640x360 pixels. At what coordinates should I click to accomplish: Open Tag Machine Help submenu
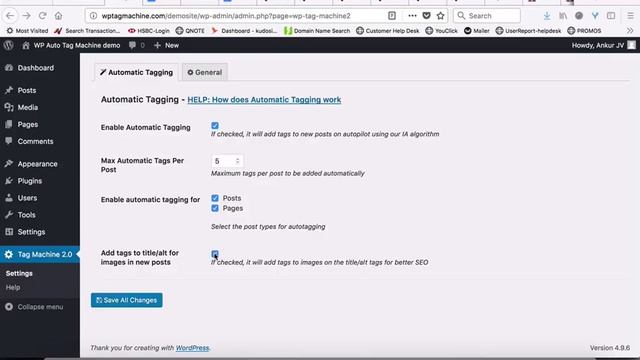(x=13, y=287)
